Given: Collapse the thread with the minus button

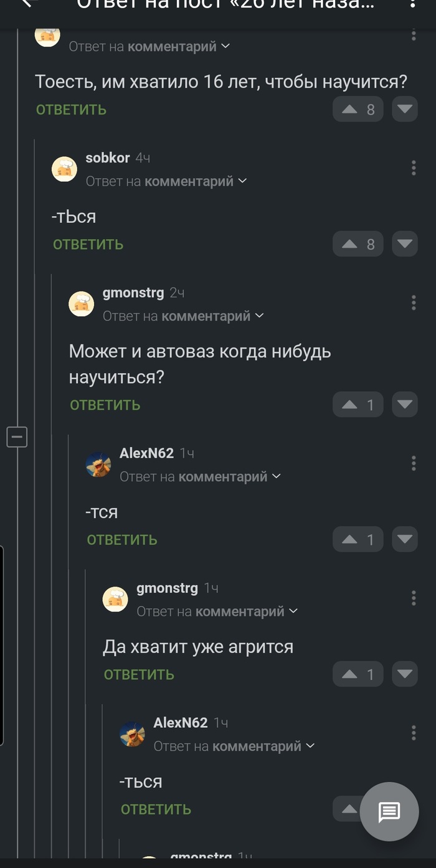Looking at the screenshot, I should pyautogui.click(x=17, y=437).
